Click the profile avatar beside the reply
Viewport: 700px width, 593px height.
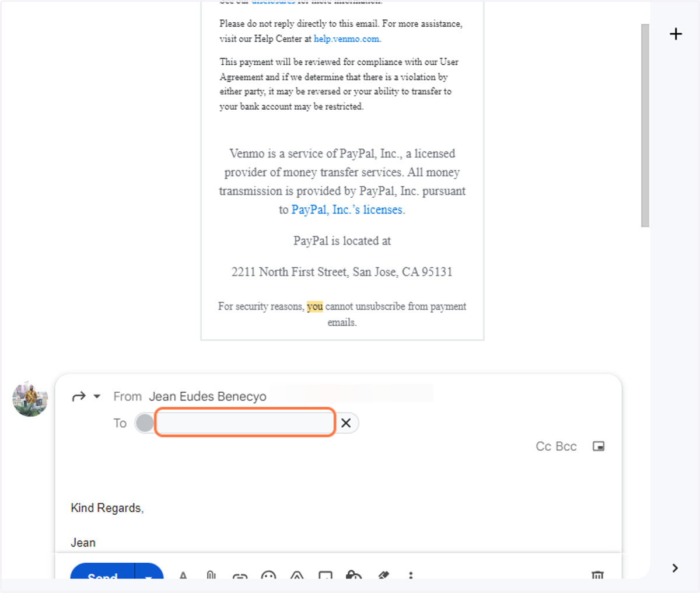click(30, 399)
